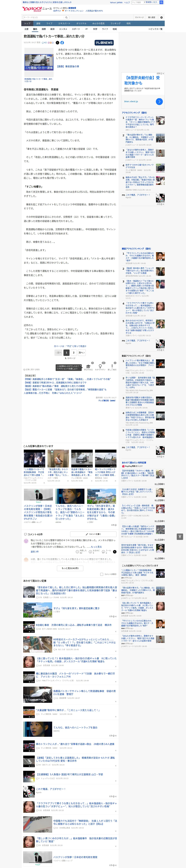This screenshot has height=868, width=186.
Task: Open マイページ
Action: [139, 17]
